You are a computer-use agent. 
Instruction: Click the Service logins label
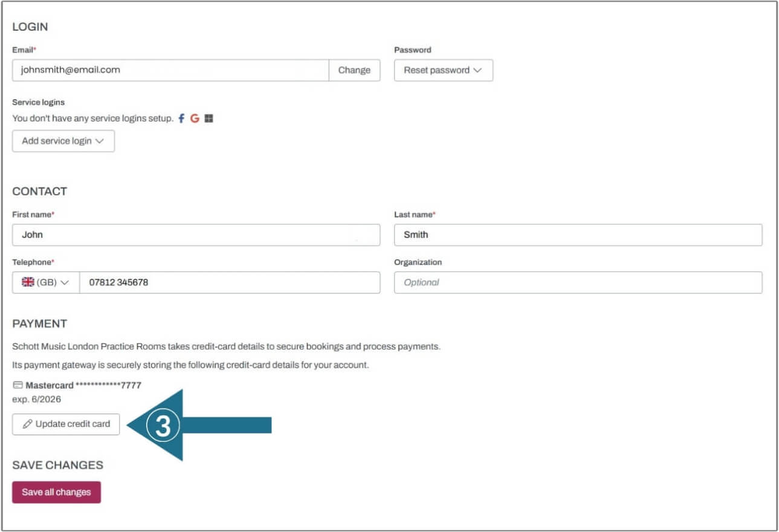click(x=38, y=102)
